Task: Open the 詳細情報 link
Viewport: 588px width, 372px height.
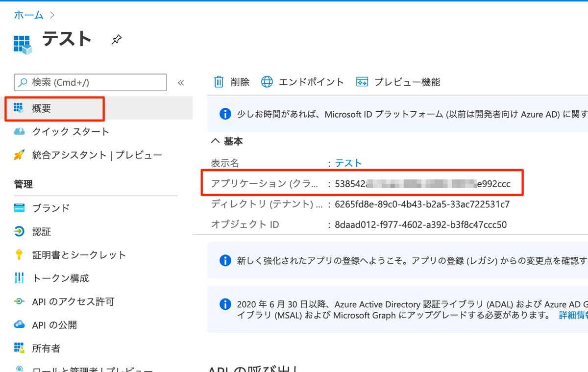Action: (574, 315)
